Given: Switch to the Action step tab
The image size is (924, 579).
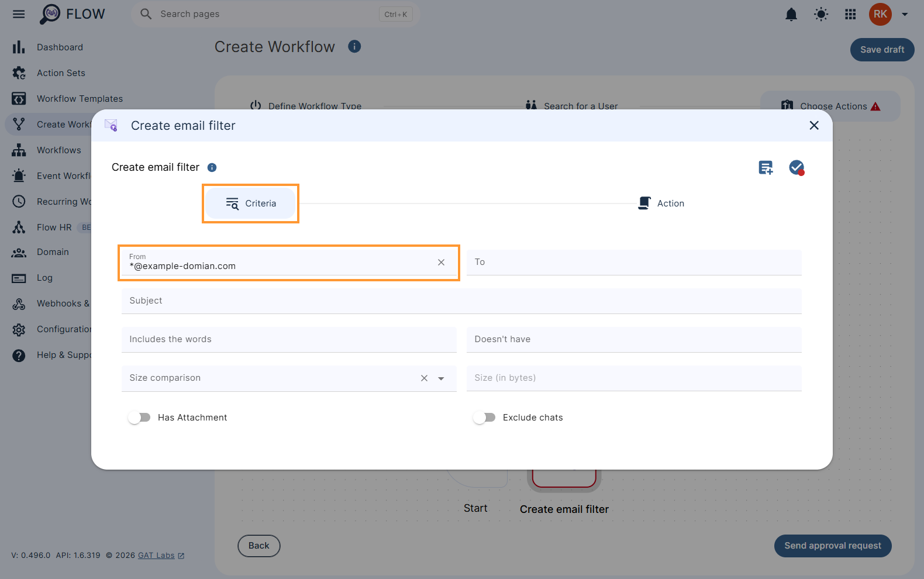Looking at the screenshot, I should click(x=661, y=204).
